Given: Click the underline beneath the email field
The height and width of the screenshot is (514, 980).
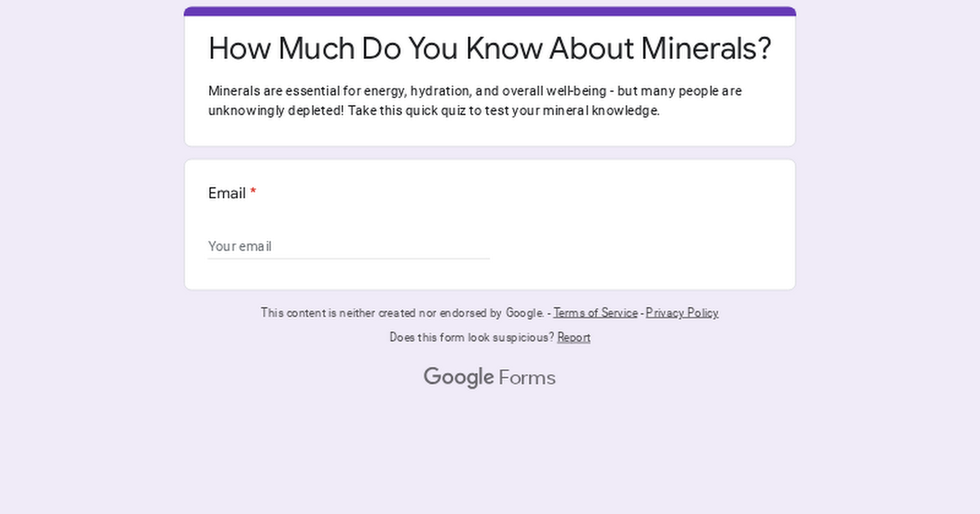Looking at the screenshot, I should pos(349,259).
